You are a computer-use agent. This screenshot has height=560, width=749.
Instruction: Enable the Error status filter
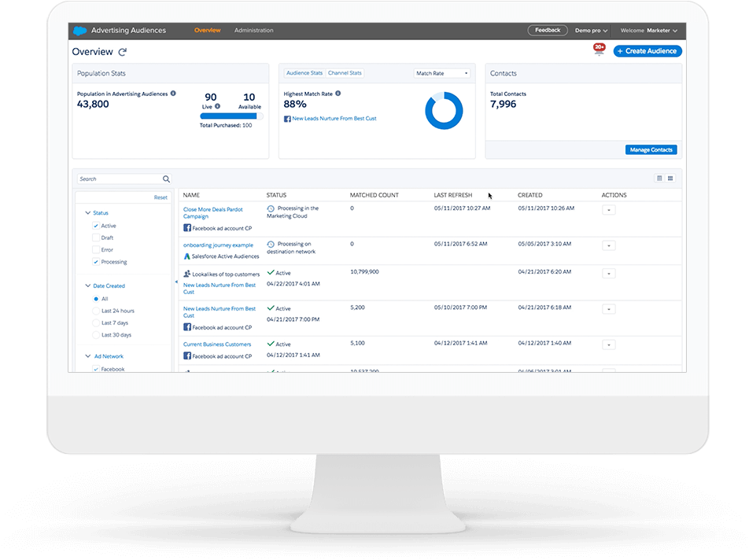pyautogui.click(x=96, y=249)
